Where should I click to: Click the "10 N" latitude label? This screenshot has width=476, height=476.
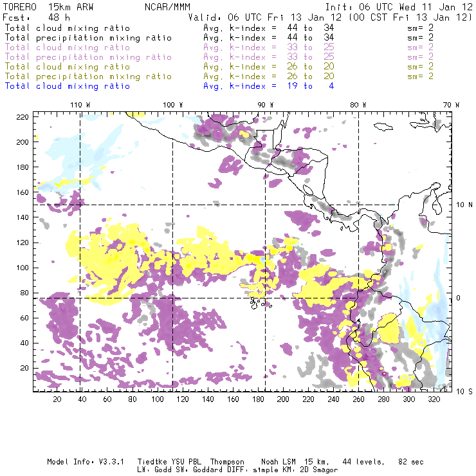(464, 205)
